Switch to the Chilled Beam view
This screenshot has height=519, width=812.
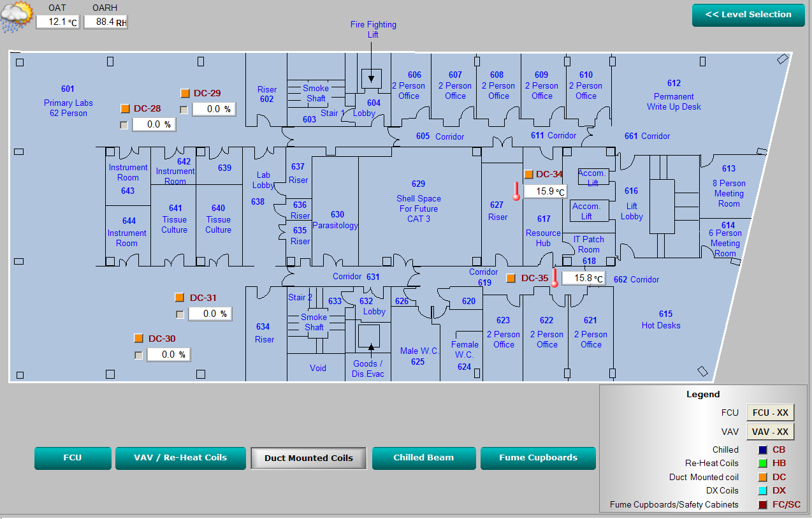coord(423,458)
